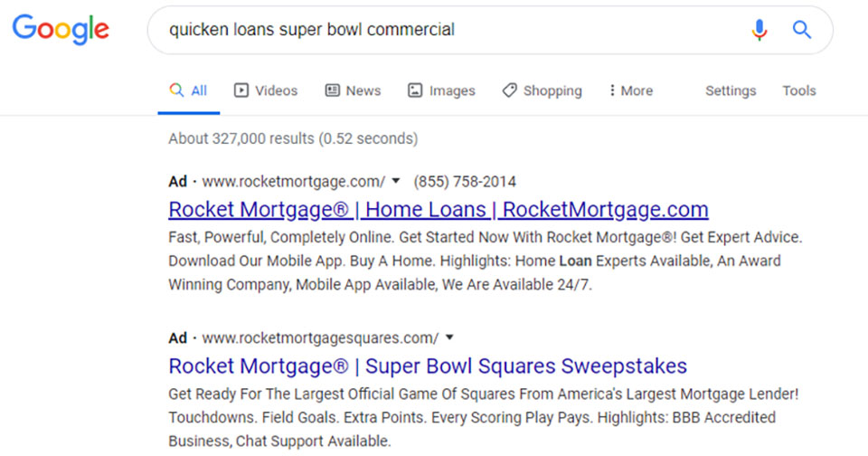Expand the More three-dot menu
This screenshot has height=456, width=868.
[x=631, y=90]
